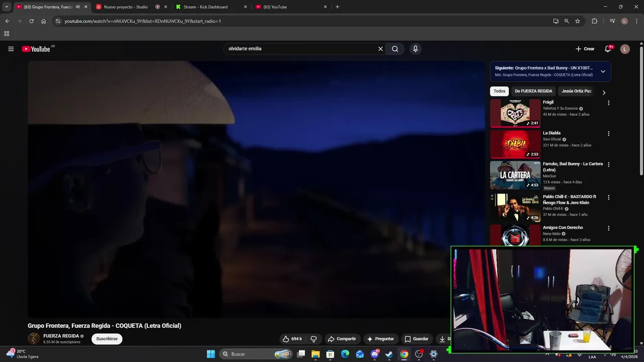Screen dimensions: 644x362
Task: Share the video with Compartir
Action: pos(342,339)
